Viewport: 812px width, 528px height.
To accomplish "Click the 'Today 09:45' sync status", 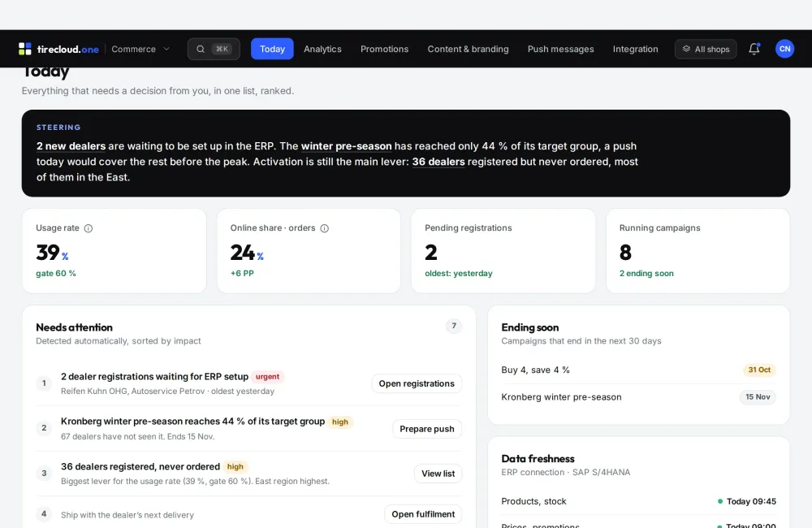I will (x=746, y=501).
